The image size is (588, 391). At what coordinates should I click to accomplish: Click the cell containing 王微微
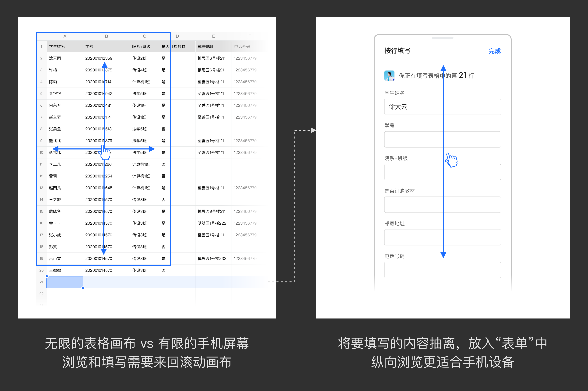(x=65, y=270)
